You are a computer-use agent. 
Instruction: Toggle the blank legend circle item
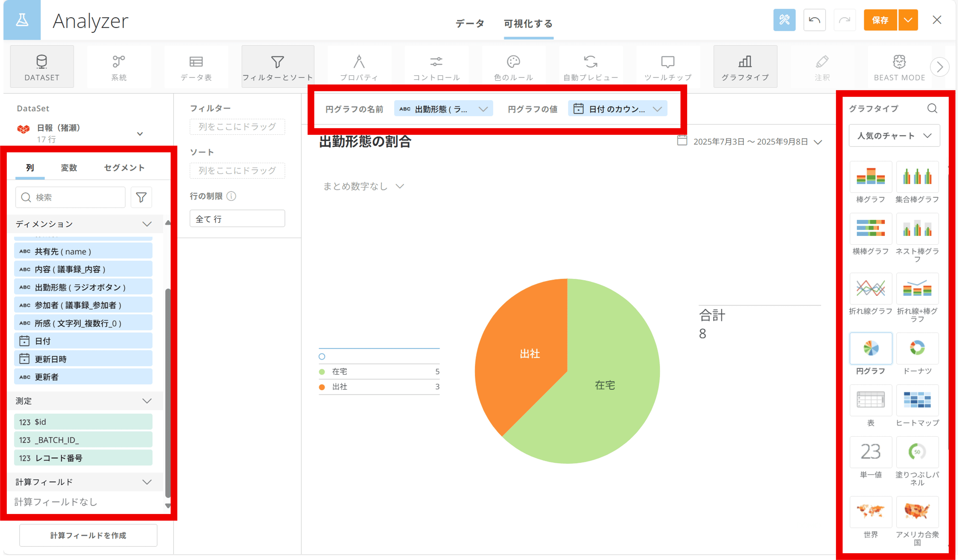click(x=322, y=356)
